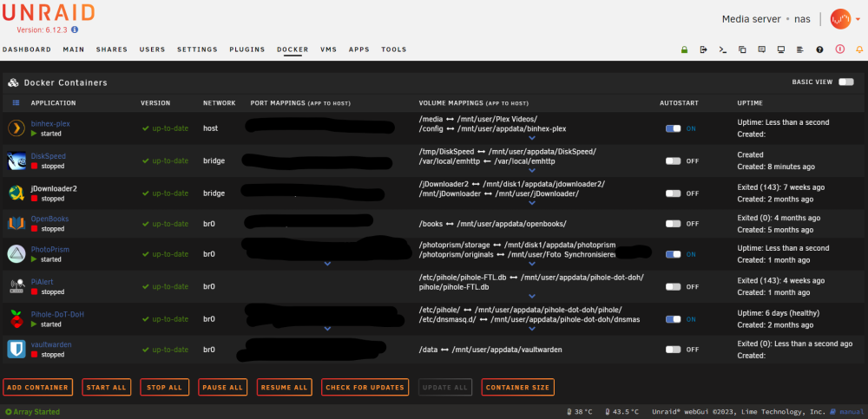Open the binhex-plex container icon
Screen dimensions: 868x419
[x=16, y=128]
